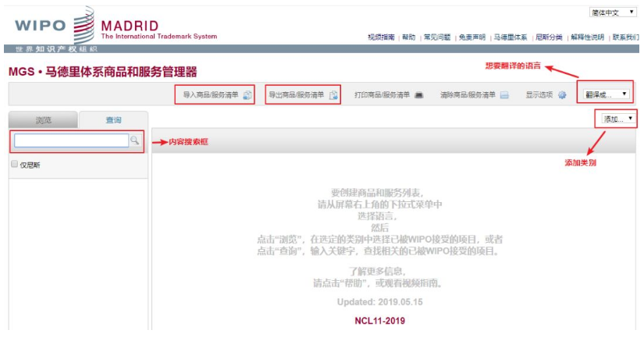Screen dimensions: 644x355
Task: Open the 免责声明 link
Action: tap(472, 37)
